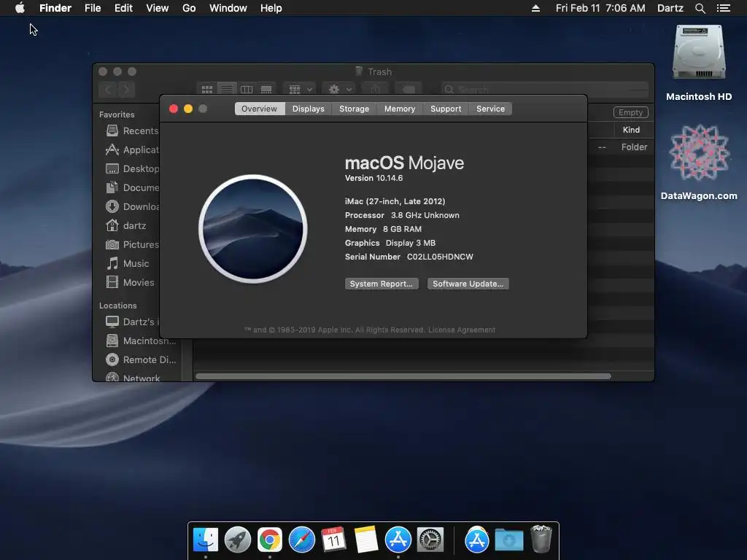This screenshot has height=560, width=747.
Task: Click the System Report... button
Action: tap(381, 284)
